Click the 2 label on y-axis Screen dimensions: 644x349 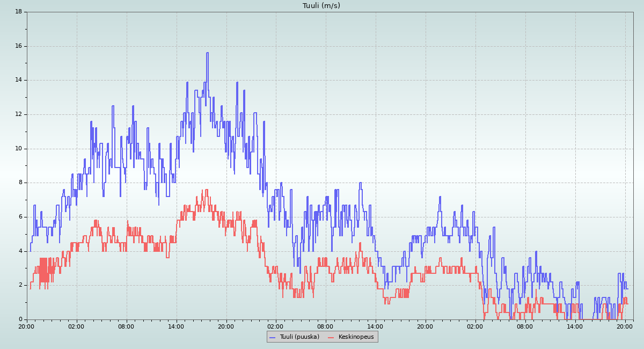20,285
